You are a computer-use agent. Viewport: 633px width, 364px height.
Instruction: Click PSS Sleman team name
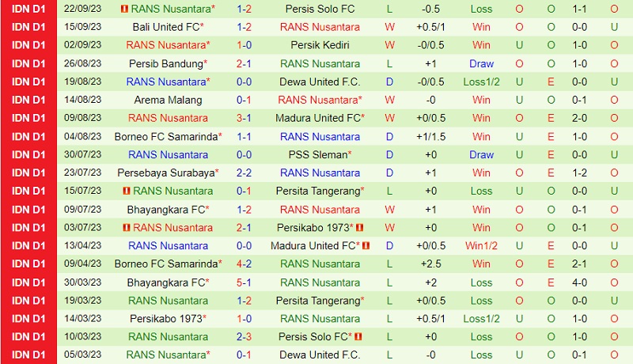tap(316, 154)
